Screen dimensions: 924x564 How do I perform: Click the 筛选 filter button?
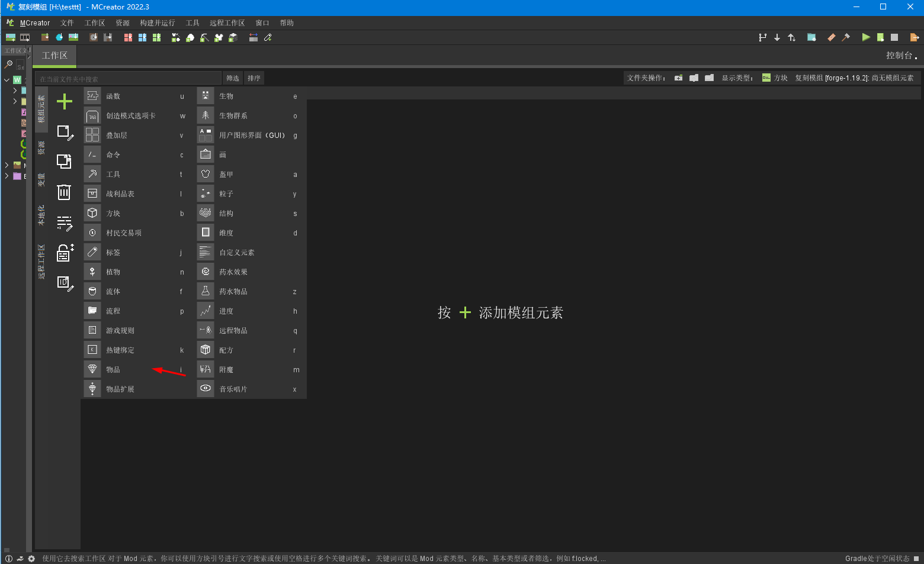(x=232, y=78)
